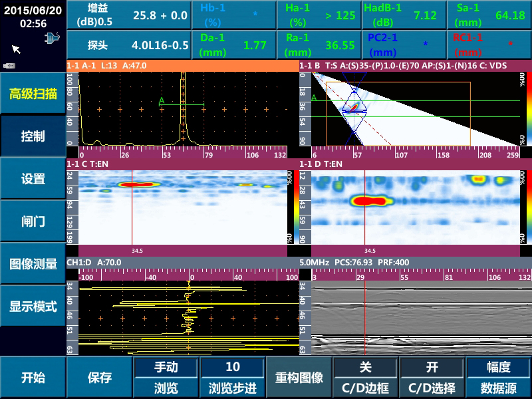This screenshot has height=399, width=532.
Task: Click the green gate A marker in A-scan
Action: click(161, 101)
